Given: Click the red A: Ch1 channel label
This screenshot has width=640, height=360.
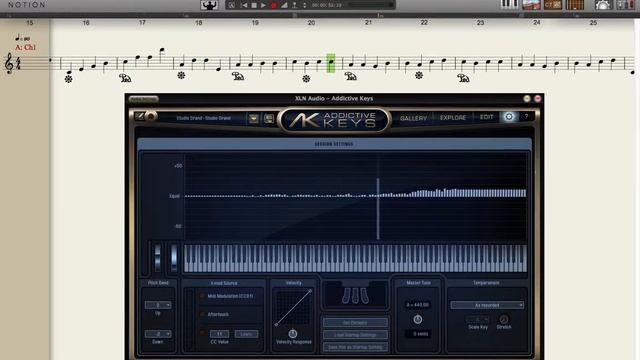Looking at the screenshot, I should tap(25, 47).
